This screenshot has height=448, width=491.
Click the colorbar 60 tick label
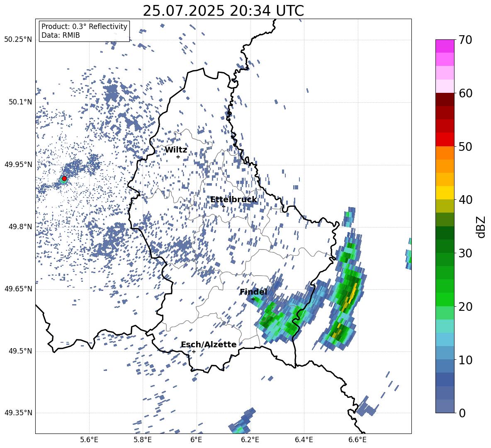(465, 93)
